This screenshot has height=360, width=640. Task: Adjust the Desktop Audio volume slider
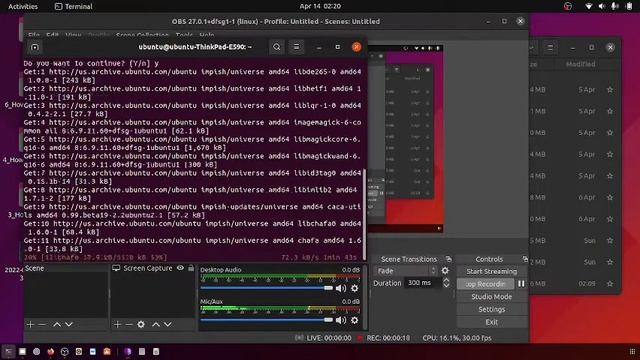(x=267, y=288)
